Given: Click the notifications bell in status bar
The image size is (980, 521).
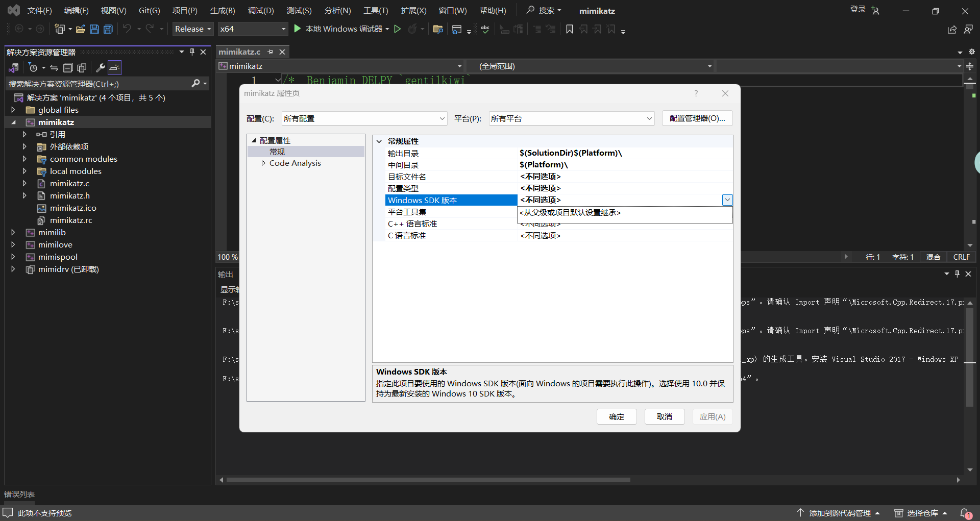Looking at the screenshot, I should [965, 513].
